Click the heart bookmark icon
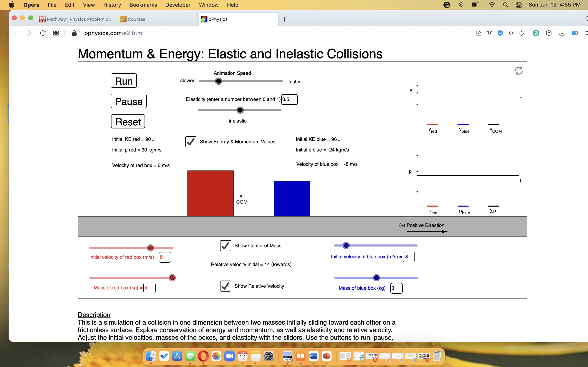588x367 pixels. [x=521, y=33]
